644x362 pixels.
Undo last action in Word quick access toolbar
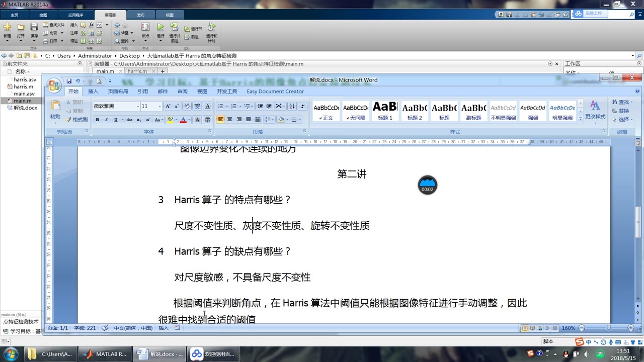point(77,81)
